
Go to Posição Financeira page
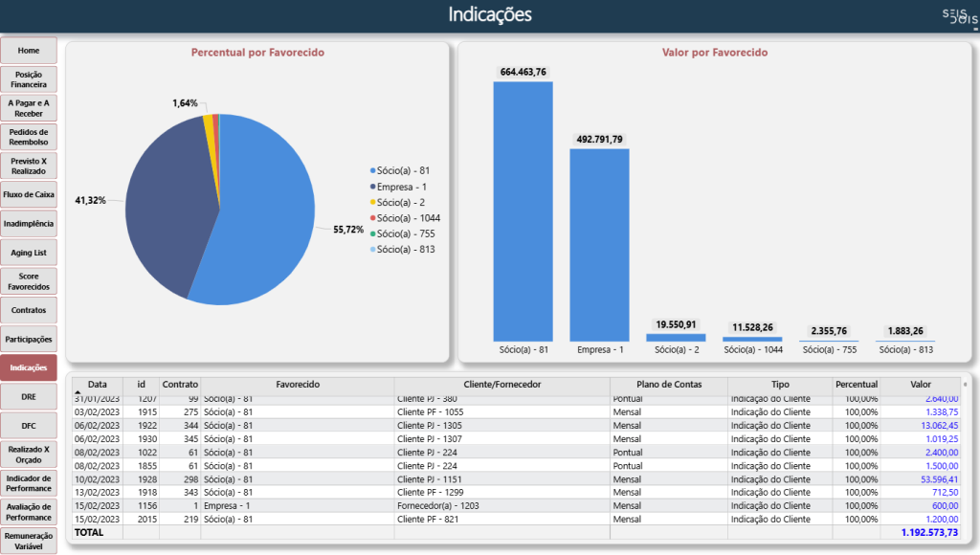coord(29,79)
